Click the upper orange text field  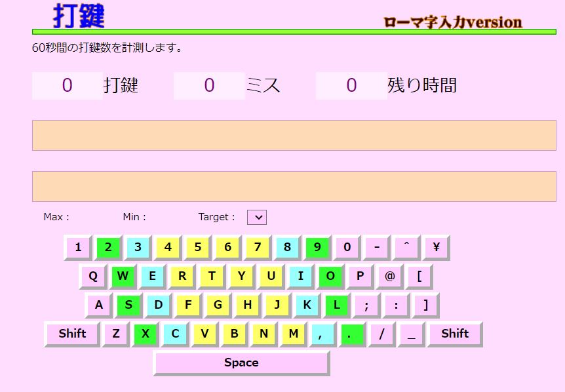pyautogui.click(x=294, y=136)
